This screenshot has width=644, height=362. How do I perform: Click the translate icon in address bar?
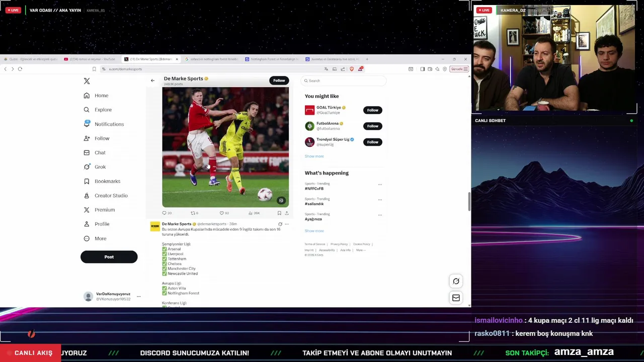point(326,69)
